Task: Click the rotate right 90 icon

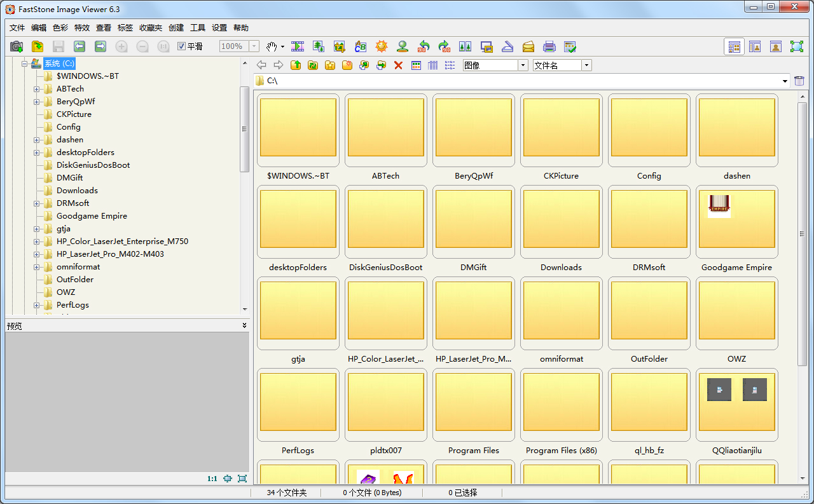Action: pyautogui.click(x=445, y=46)
